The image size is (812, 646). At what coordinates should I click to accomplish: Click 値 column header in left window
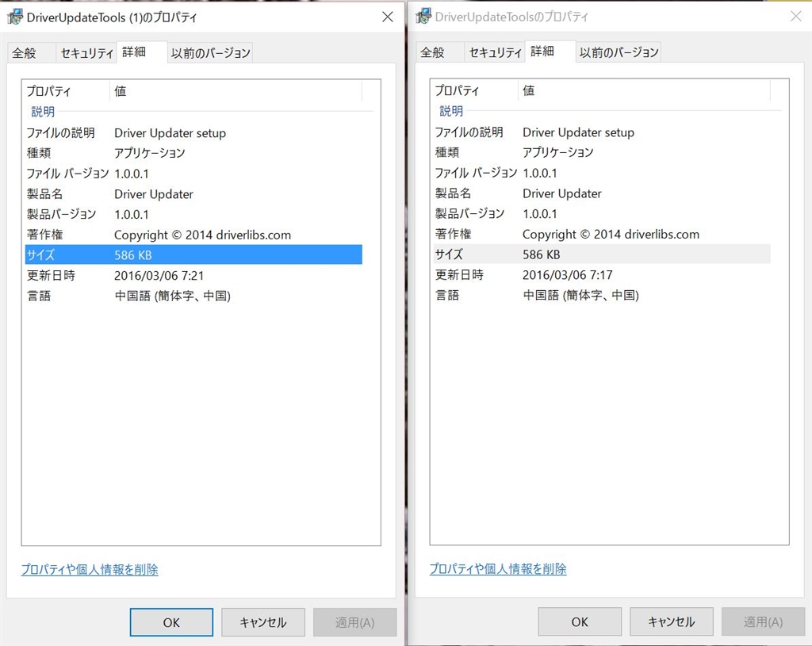pos(236,91)
